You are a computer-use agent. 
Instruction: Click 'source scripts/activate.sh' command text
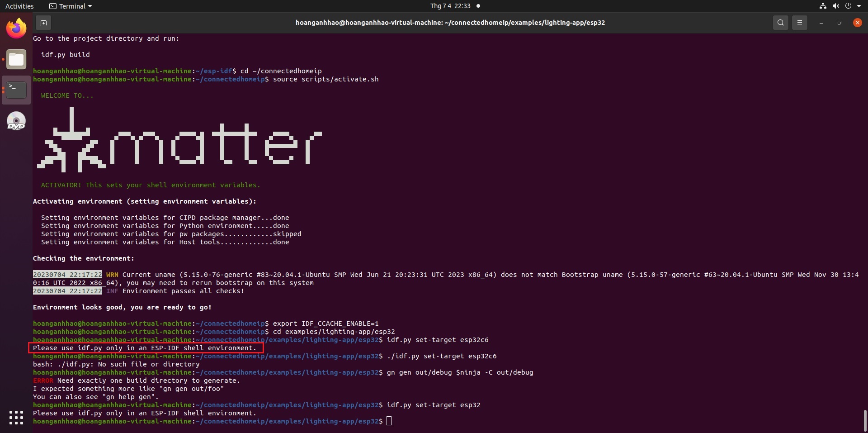pos(325,79)
